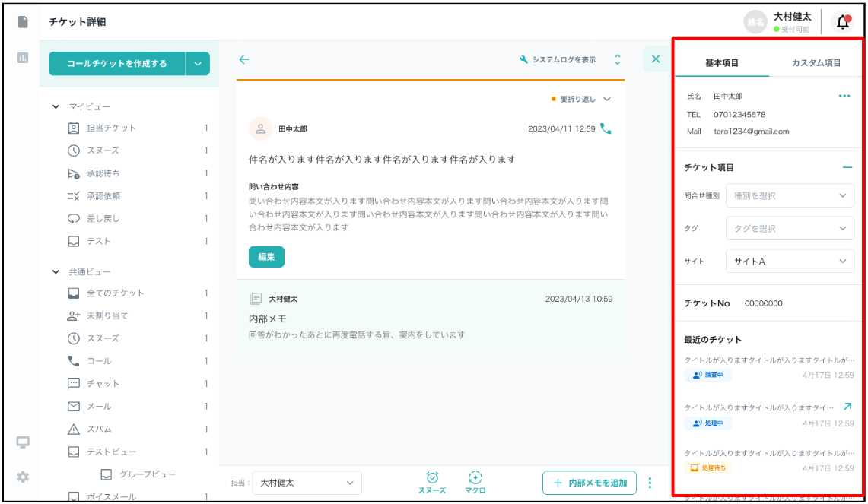Viewport: 868px width, 504px height.
Task: Close the ticket detail with X
Action: click(656, 59)
